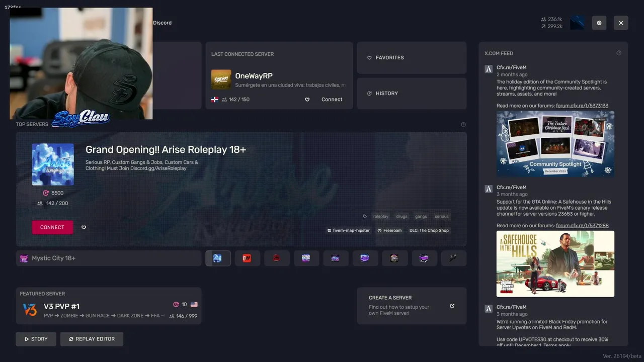Open the settings gear button

(599, 23)
